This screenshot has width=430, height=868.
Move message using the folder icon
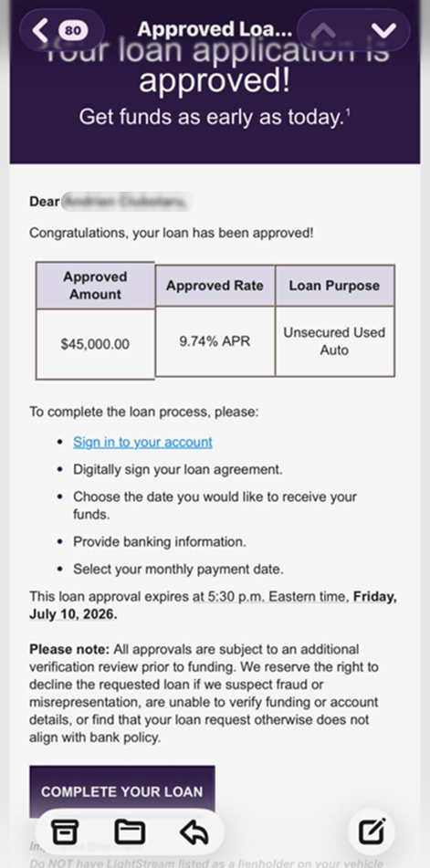(x=130, y=831)
